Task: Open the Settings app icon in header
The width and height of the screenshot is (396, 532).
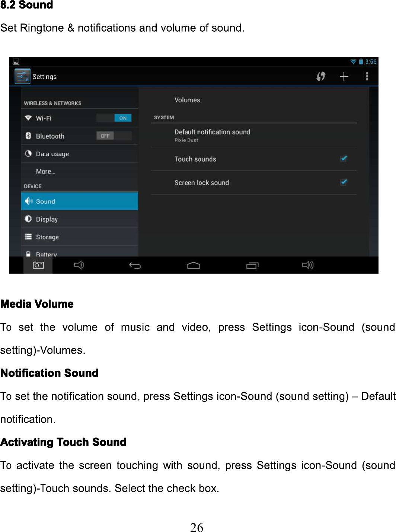Action: pyautogui.click(x=22, y=76)
